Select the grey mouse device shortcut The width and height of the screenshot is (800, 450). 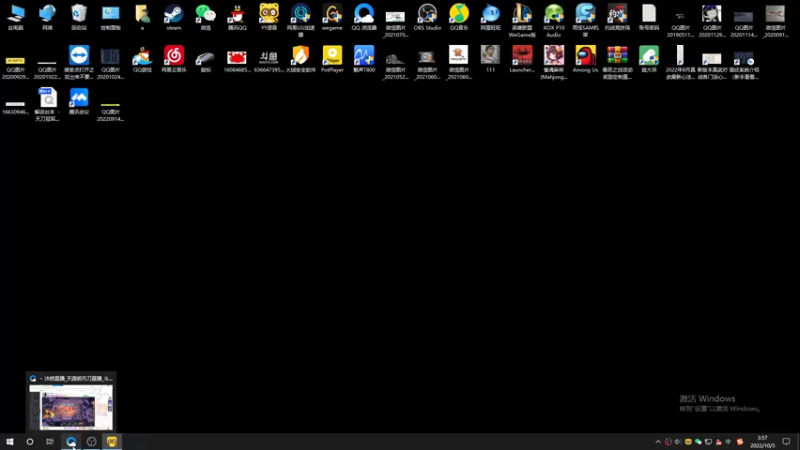pos(206,59)
